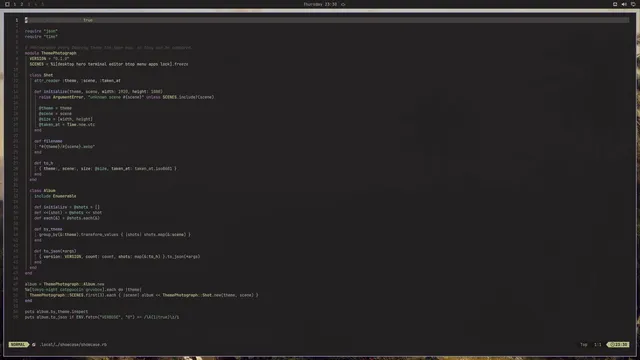Click the indicator icon beside the clock

[343, 4]
